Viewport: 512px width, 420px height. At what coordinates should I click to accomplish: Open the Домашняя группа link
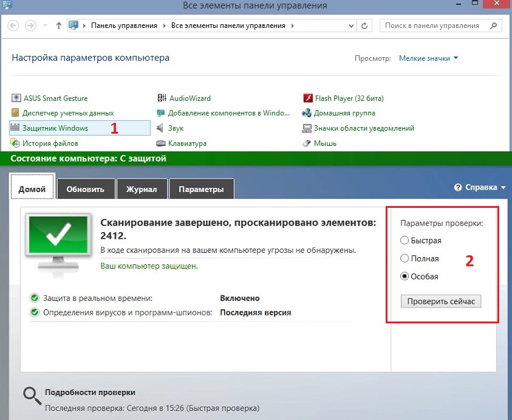344,113
